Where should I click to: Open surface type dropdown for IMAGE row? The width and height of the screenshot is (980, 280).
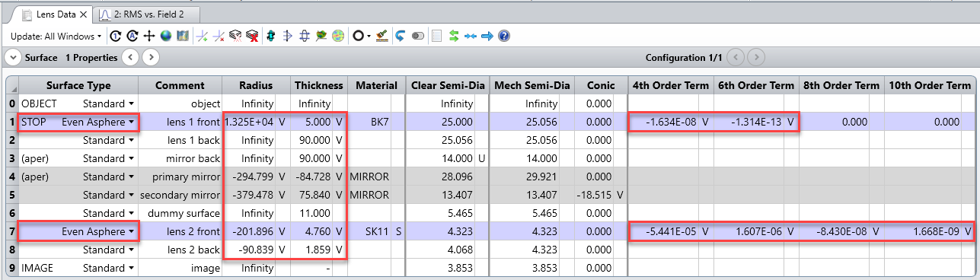(x=131, y=268)
